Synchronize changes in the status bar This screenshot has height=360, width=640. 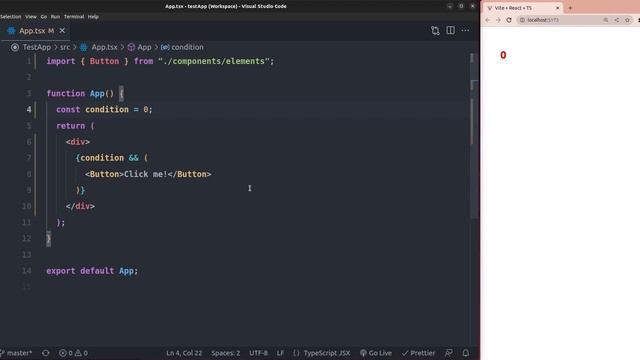(x=46, y=353)
